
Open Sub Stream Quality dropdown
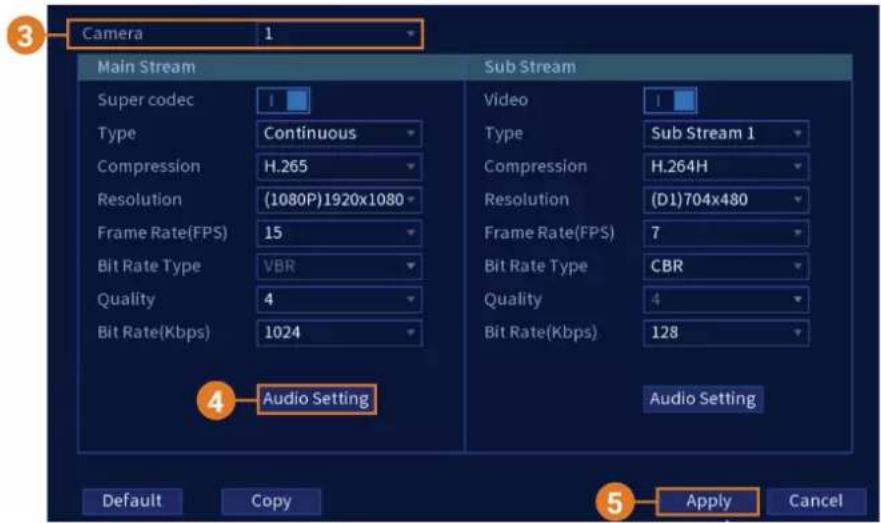click(x=726, y=299)
